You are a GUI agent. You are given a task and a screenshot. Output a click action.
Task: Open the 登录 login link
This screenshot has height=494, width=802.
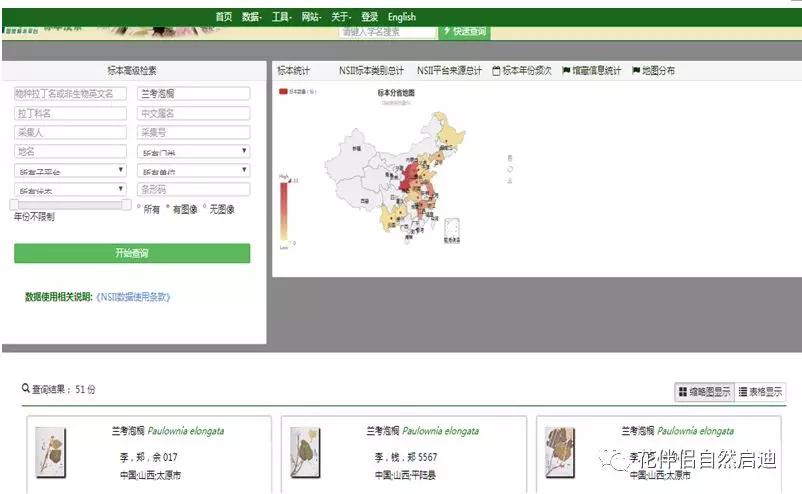tap(369, 17)
